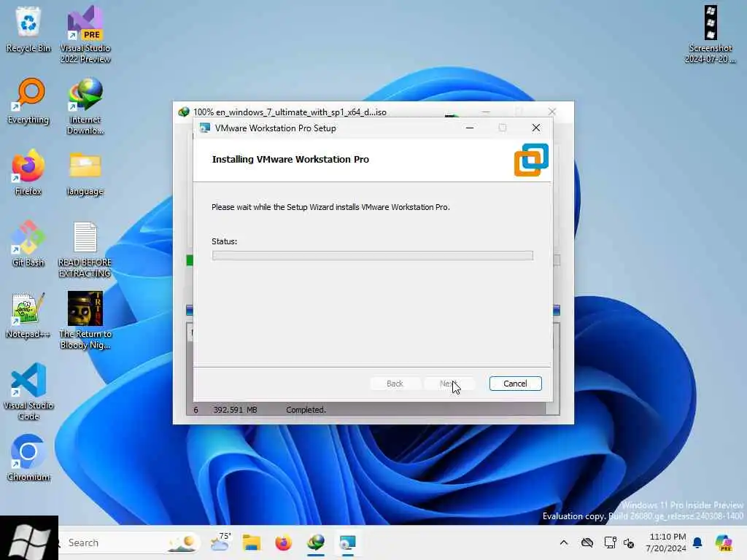The image size is (747, 560).
Task: Launch Notepad++ desktop shortcut
Action: click(28, 315)
